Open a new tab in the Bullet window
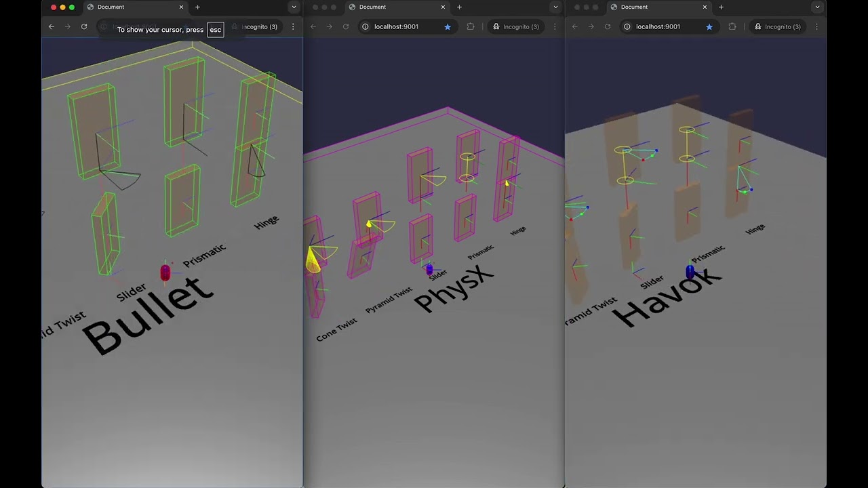The height and width of the screenshot is (488, 868). [x=197, y=7]
